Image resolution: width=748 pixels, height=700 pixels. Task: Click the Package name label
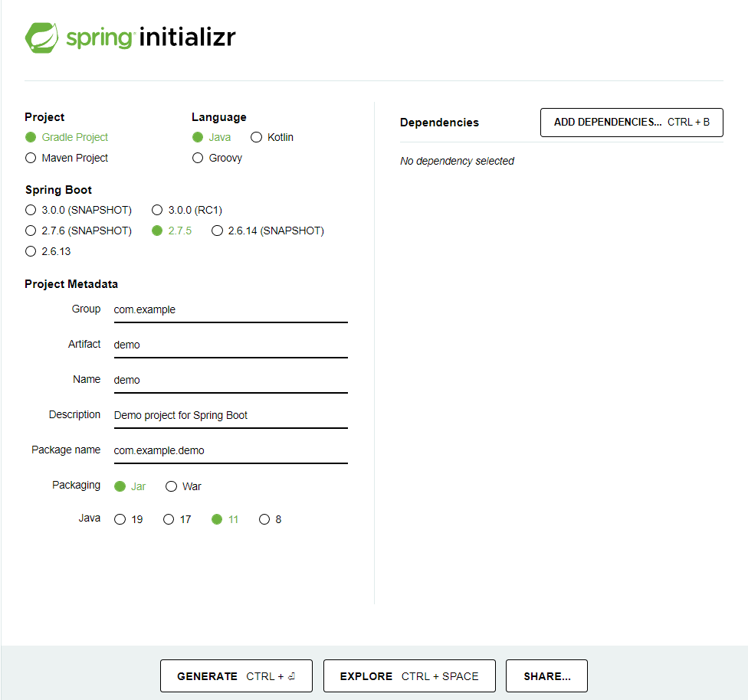[x=66, y=450]
